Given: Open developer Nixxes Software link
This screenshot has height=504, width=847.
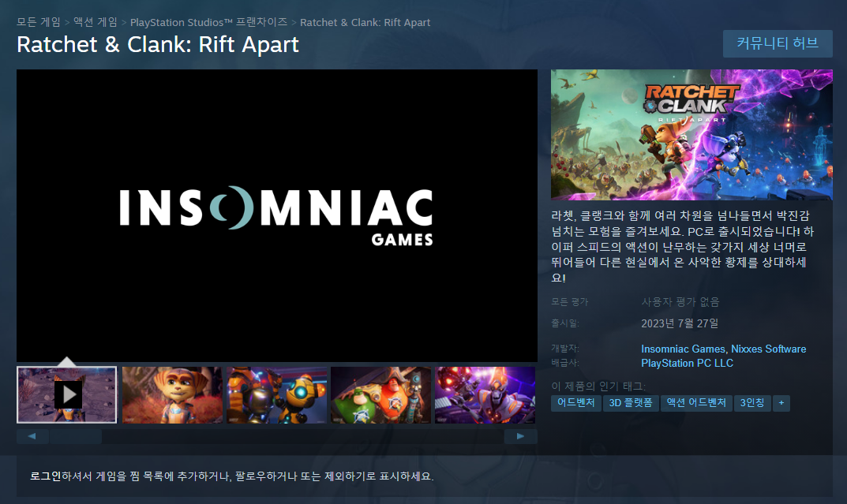Looking at the screenshot, I should click(769, 349).
